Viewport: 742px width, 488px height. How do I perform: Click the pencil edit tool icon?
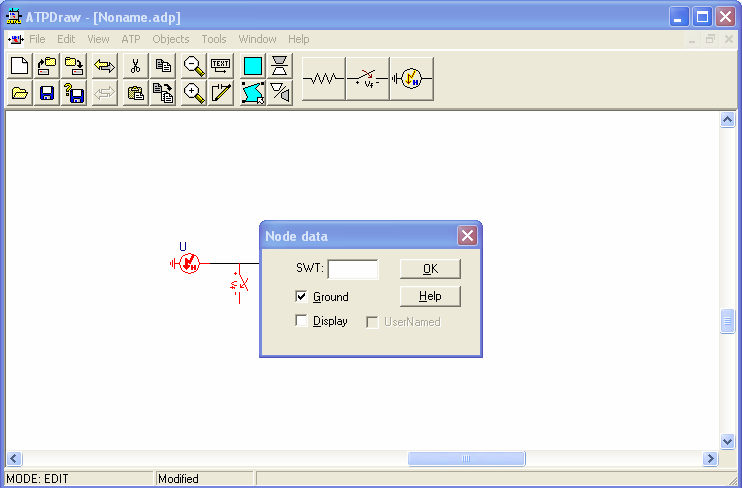coord(221,93)
